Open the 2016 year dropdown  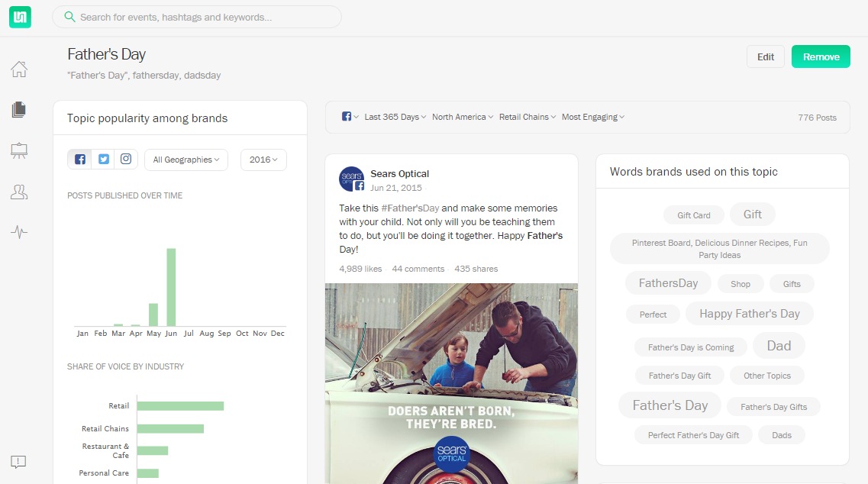point(263,160)
